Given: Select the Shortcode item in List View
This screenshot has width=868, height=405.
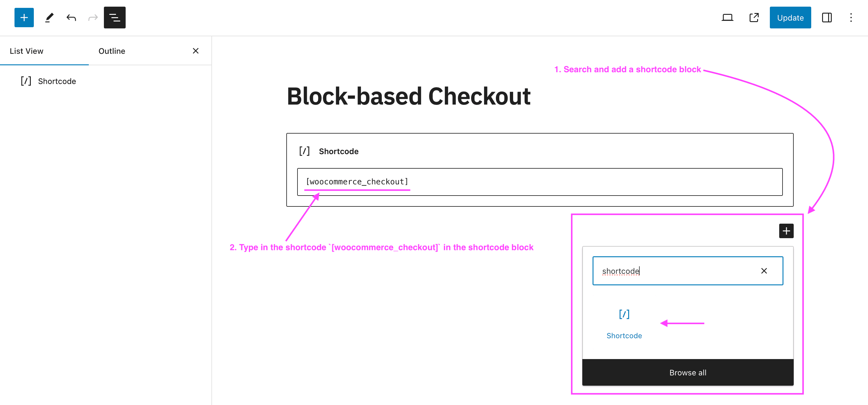Looking at the screenshot, I should [56, 81].
